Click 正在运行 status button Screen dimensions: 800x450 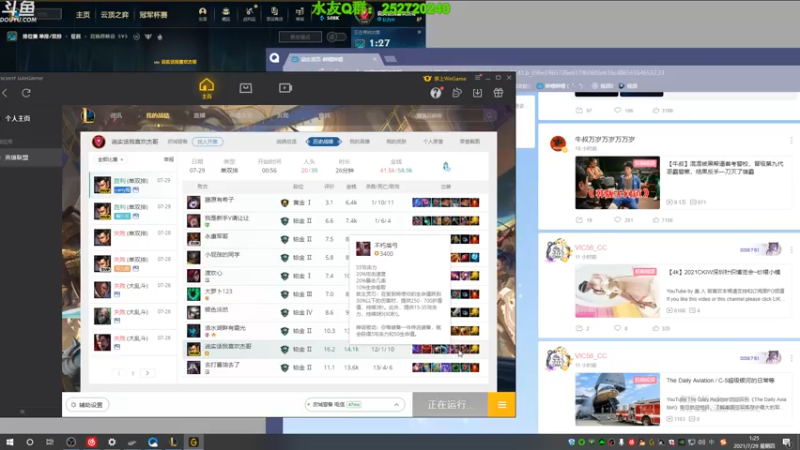click(451, 405)
